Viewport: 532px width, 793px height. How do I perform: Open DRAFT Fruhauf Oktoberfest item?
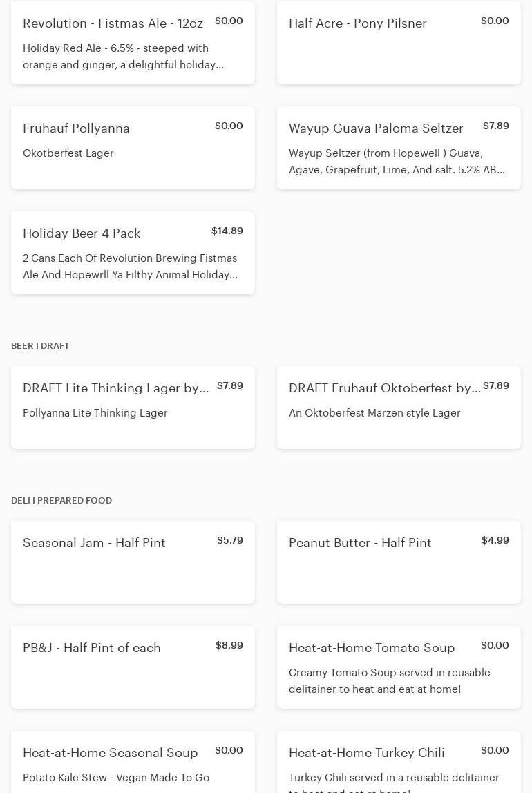[x=384, y=388]
